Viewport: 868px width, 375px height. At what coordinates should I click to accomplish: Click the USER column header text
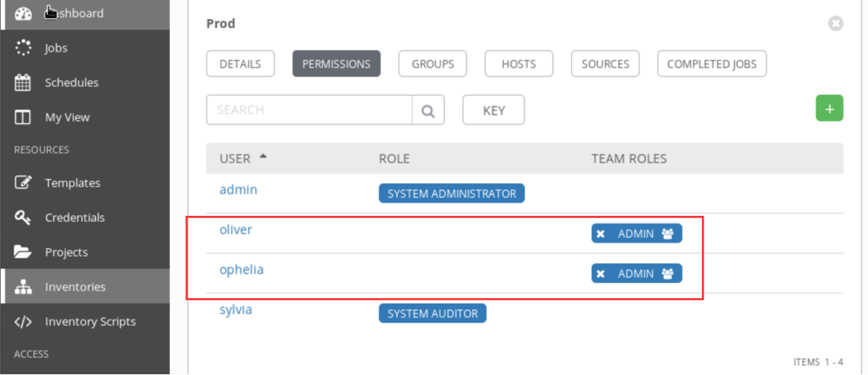click(236, 159)
